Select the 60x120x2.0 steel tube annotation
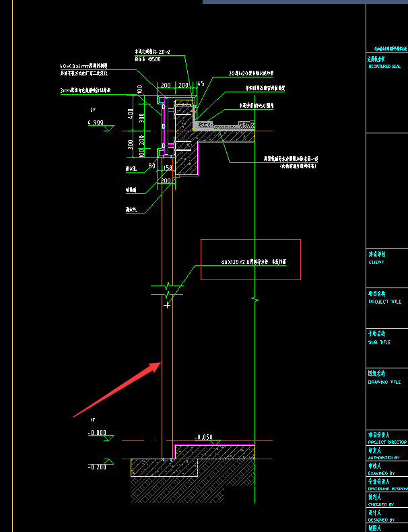Screen dimensions: 408x532 pyautogui.click(x=254, y=262)
